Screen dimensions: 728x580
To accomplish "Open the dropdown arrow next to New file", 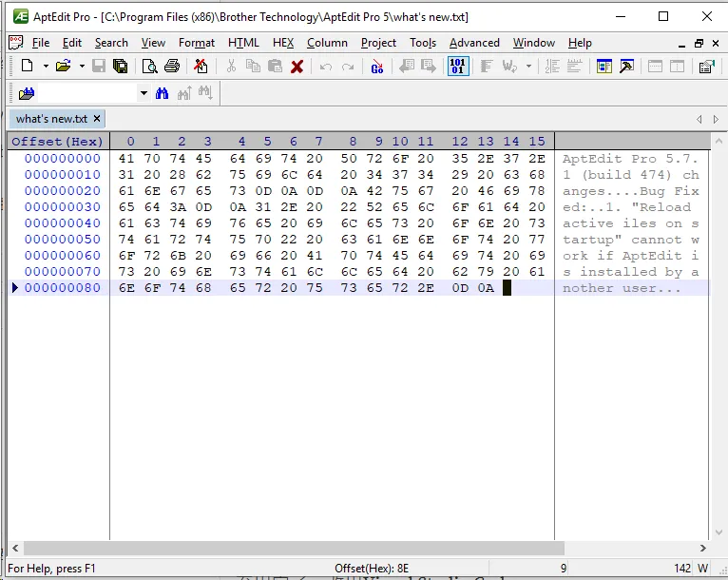I will click(46, 66).
